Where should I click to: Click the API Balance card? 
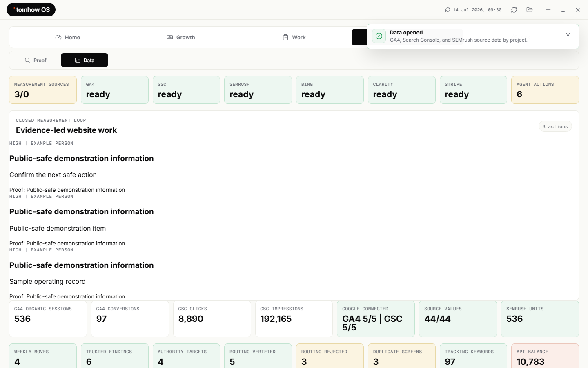coord(545,356)
